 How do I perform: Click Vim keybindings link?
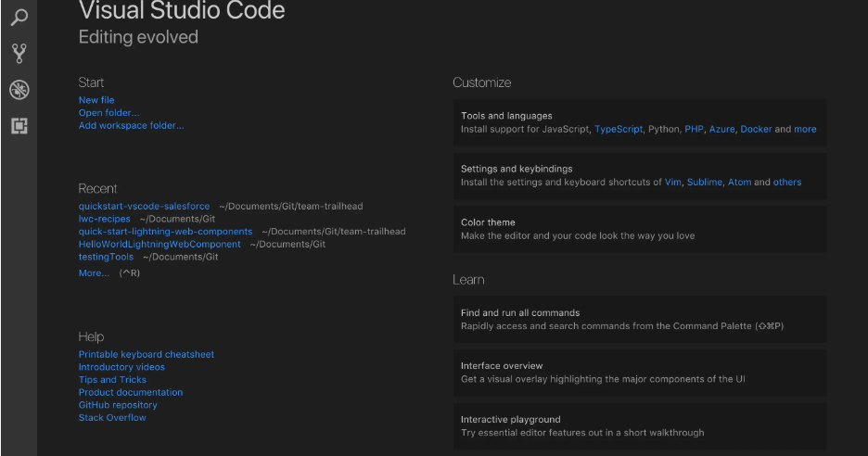pyautogui.click(x=672, y=182)
